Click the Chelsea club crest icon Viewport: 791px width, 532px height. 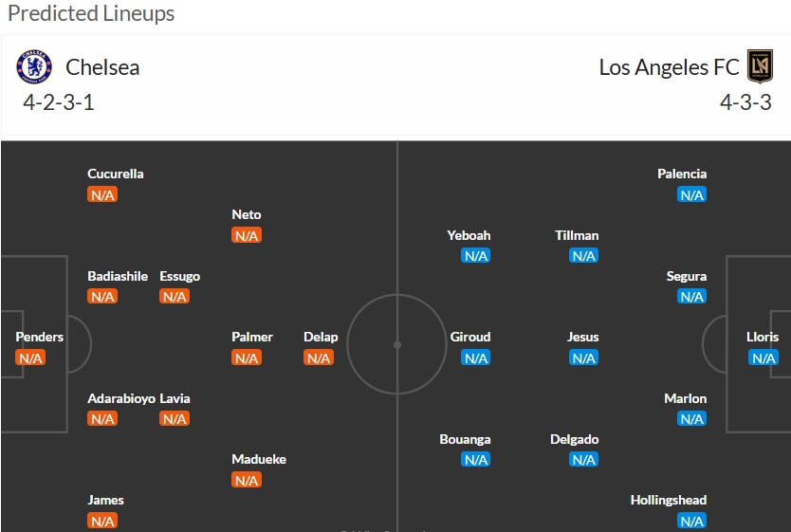tap(34, 66)
